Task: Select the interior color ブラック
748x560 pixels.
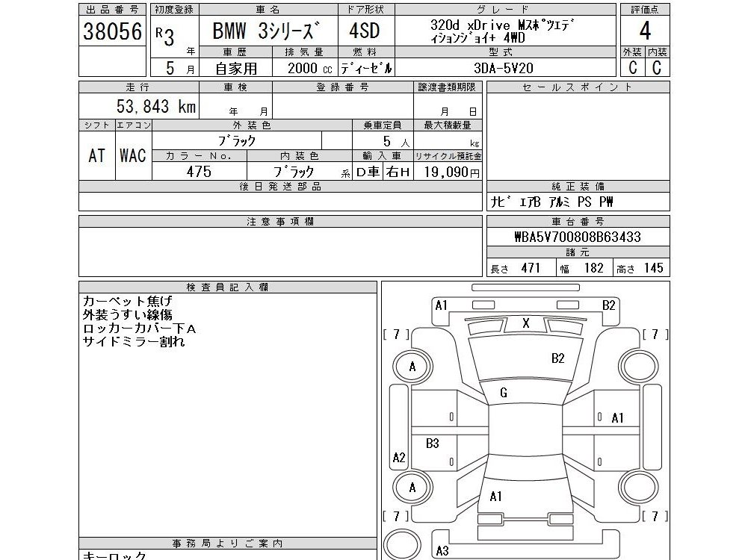Action: [x=294, y=171]
